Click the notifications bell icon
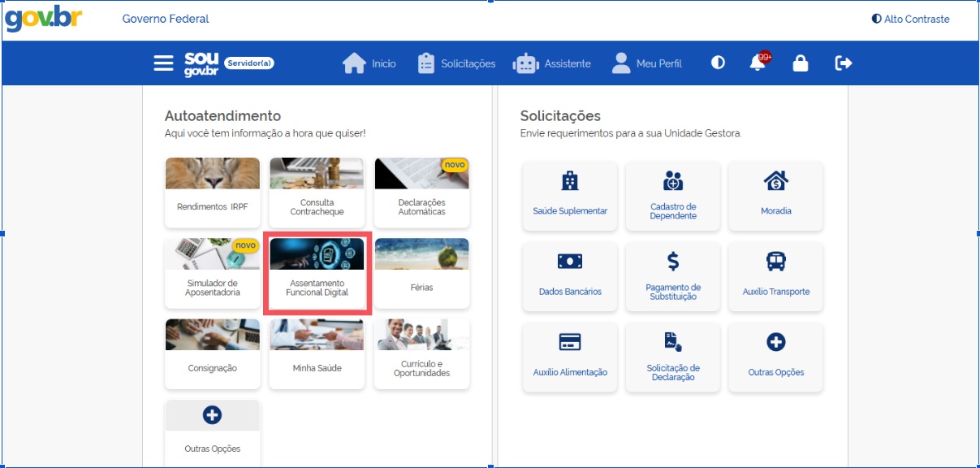The height and width of the screenshot is (468, 980). tap(758, 63)
